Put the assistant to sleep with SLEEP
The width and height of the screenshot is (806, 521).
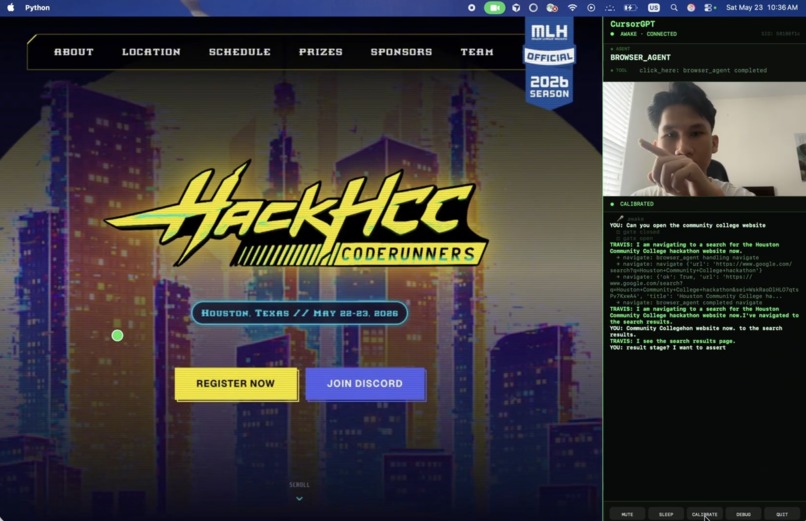click(x=666, y=514)
